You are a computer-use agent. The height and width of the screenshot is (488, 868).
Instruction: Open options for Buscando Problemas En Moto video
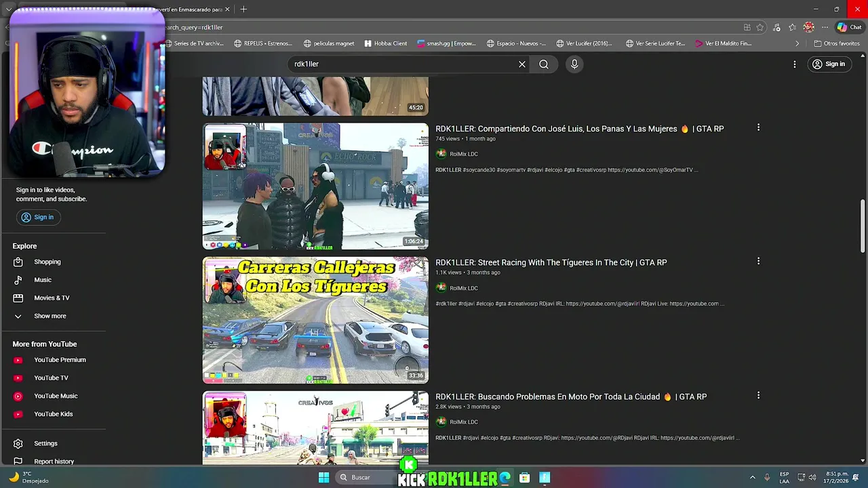pyautogui.click(x=758, y=395)
